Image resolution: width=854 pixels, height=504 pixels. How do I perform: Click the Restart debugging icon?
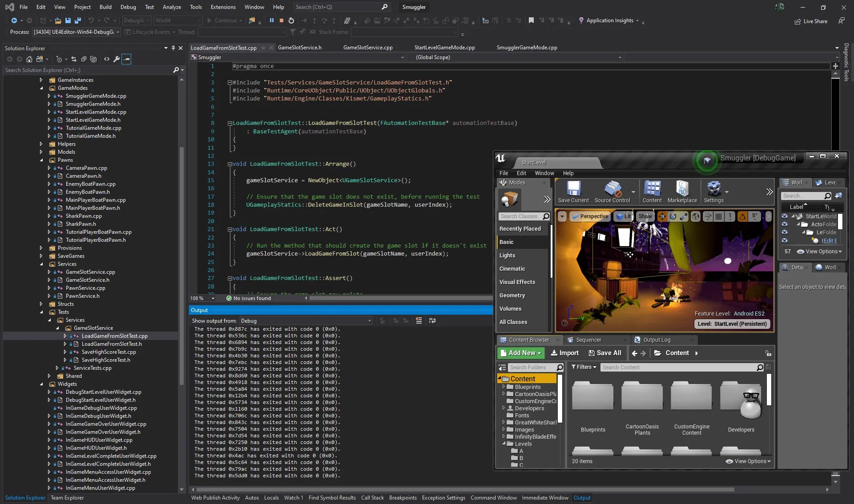pos(291,20)
